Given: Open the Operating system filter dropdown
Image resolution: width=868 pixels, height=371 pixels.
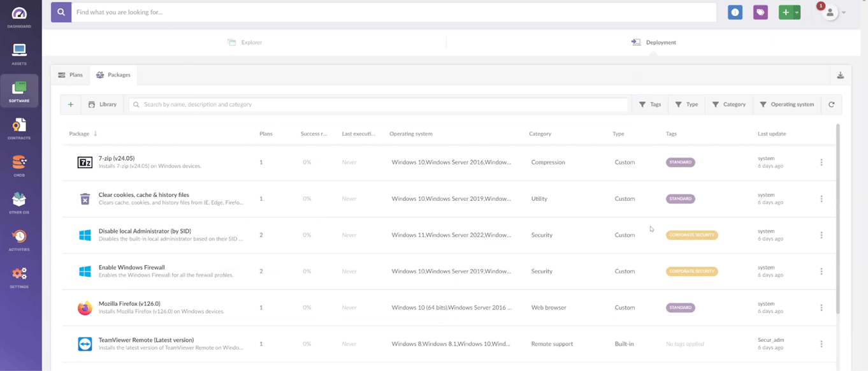Looking at the screenshot, I should coord(787,104).
